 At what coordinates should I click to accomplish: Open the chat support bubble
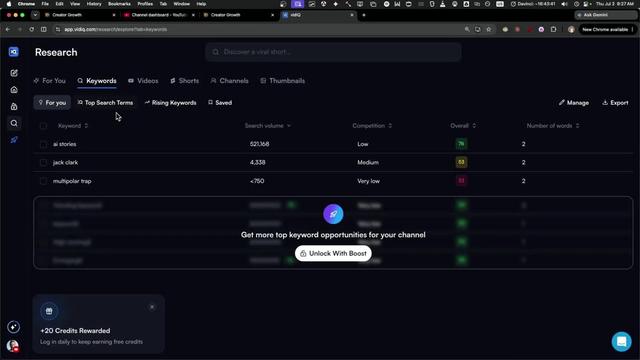tap(621, 341)
